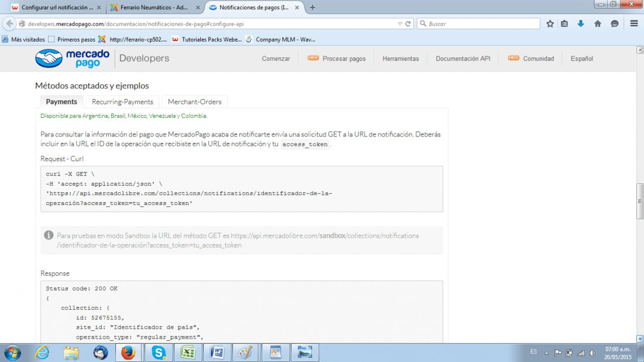
Task: Open Windows Start menu
Action: (x=13, y=353)
